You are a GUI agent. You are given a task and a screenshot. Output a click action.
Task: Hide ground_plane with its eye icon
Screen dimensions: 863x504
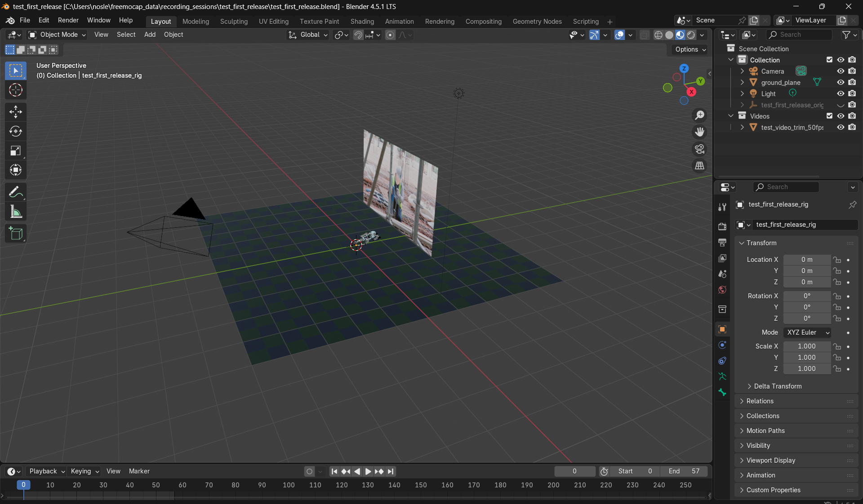click(841, 82)
